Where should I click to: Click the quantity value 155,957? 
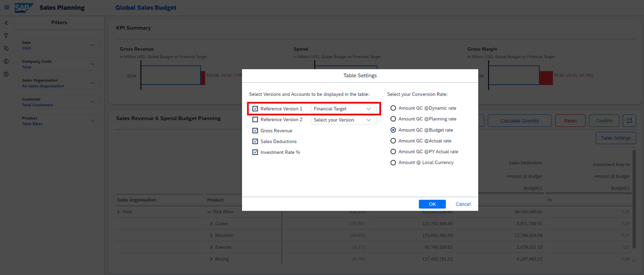[357, 224]
